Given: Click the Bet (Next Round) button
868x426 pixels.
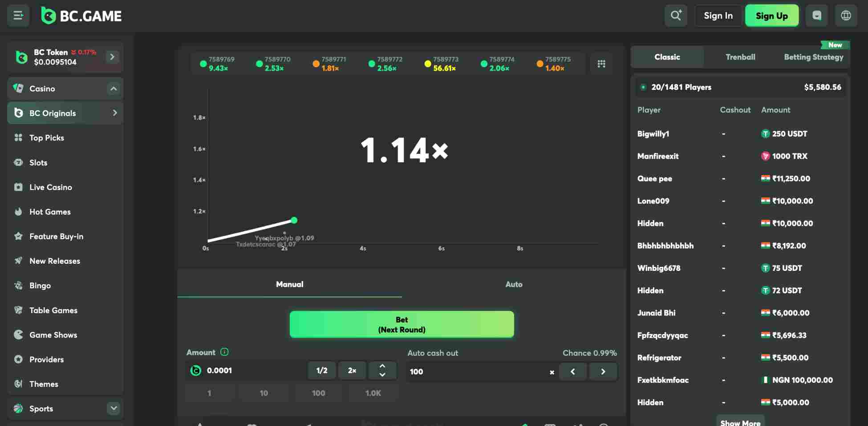Looking at the screenshot, I should click(x=402, y=325).
